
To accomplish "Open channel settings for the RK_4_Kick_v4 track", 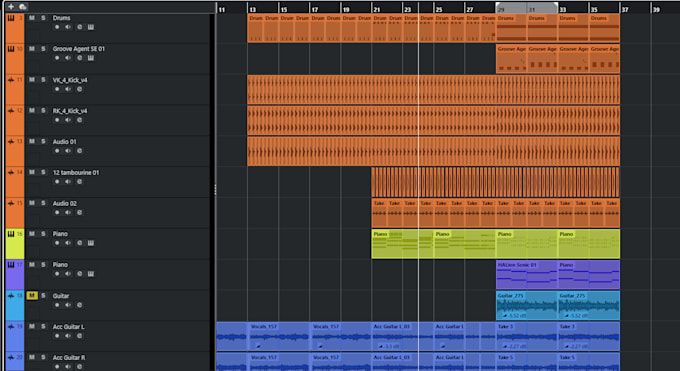I will [79, 120].
